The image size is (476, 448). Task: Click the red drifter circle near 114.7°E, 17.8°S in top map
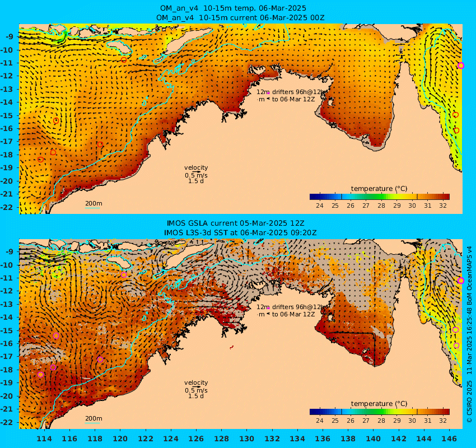coord(53,152)
